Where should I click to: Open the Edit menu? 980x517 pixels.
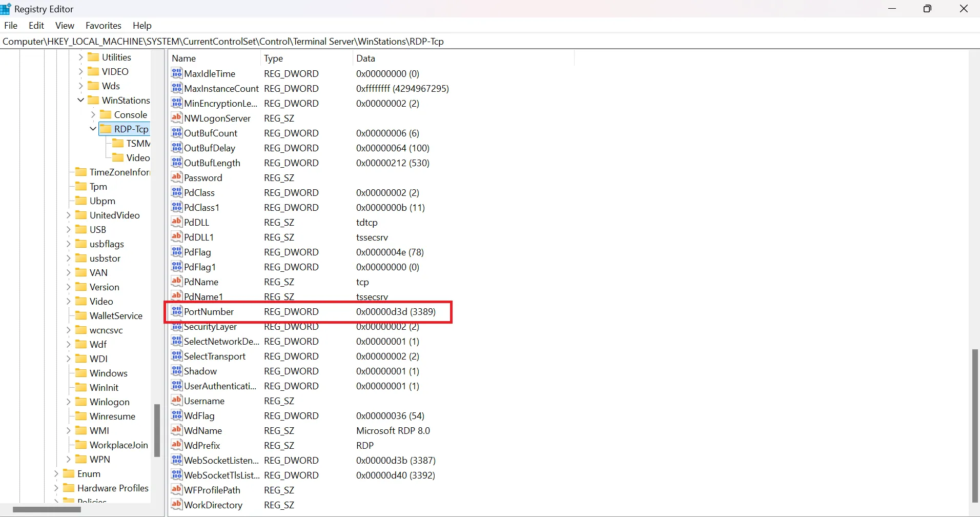(36, 26)
